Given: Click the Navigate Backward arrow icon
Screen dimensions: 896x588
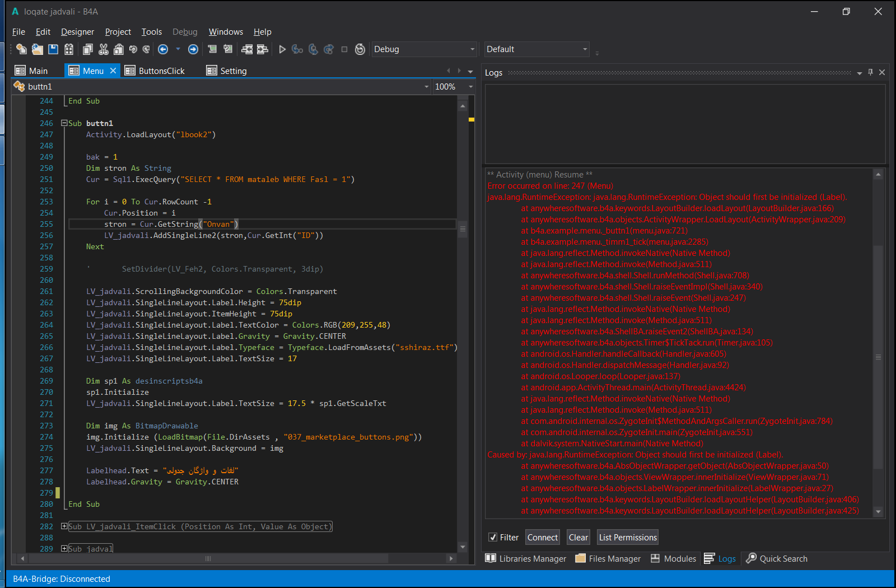Looking at the screenshot, I should click(163, 49).
